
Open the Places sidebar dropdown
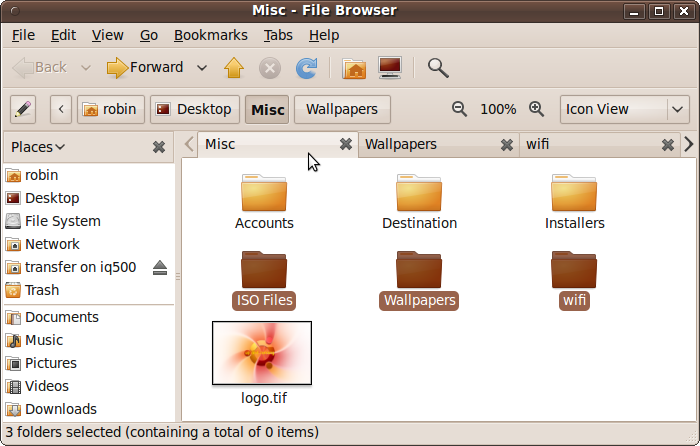pyautogui.click(x=38, y=147)
